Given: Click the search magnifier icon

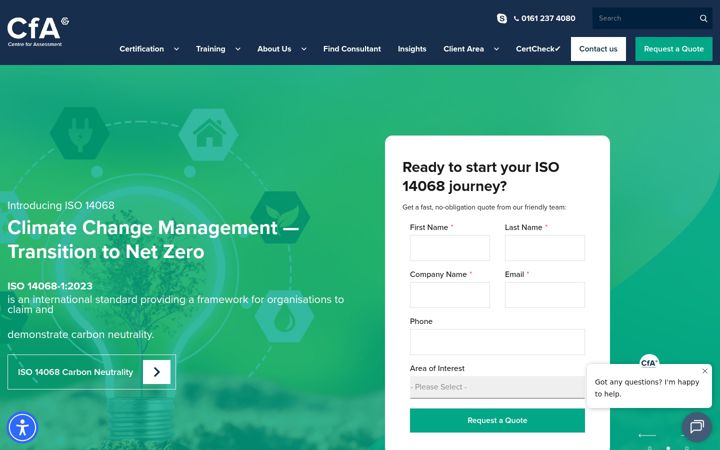Looking at the screenshot, I should point(703,18).
